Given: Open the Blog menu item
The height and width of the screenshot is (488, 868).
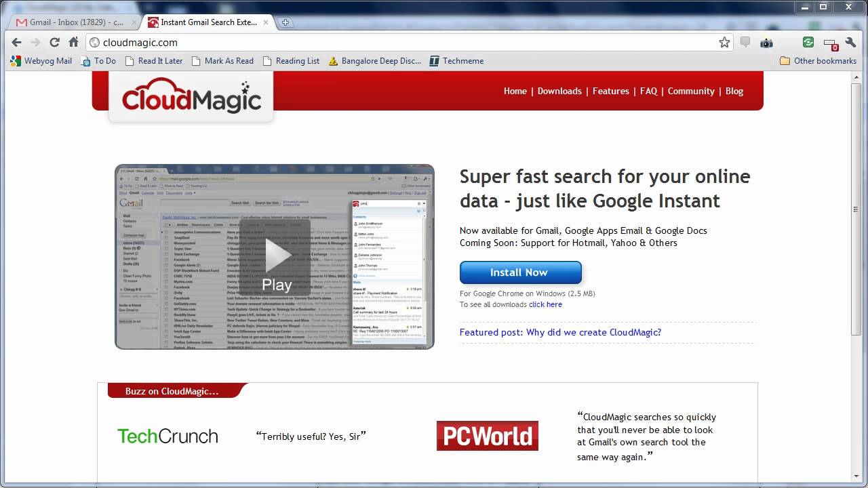Looking at the screenshot, I should [734, 91].
